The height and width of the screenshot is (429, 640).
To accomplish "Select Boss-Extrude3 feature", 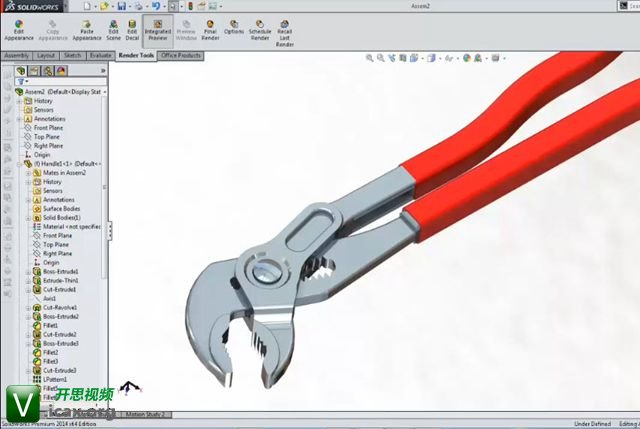I will coord(56,343).
